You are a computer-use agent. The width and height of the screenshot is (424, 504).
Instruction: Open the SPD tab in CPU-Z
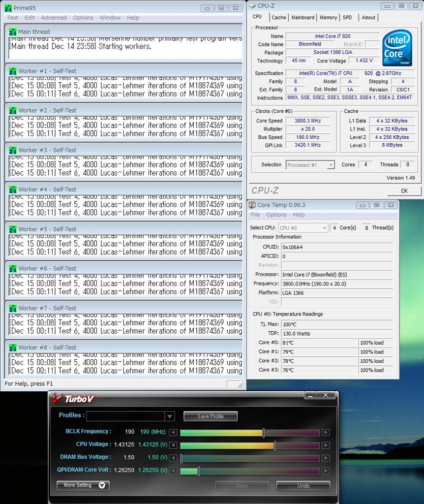(347, 17)
